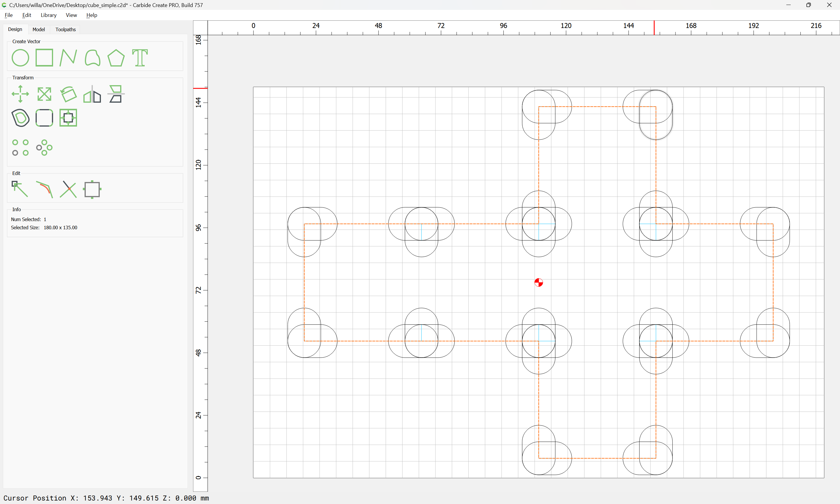Image resolution: width=840 pixels, height=504 pixels.
Task: Open the Edit menu
Action: (x=27, y=15)
